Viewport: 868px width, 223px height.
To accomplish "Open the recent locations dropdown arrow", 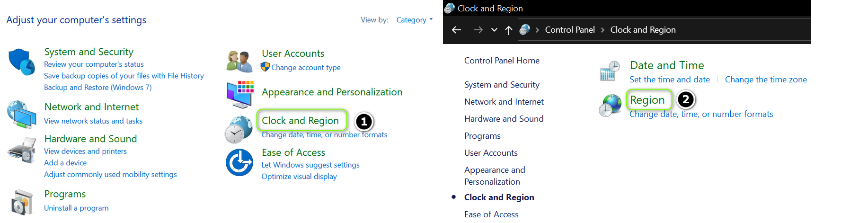I will point(494,30).
